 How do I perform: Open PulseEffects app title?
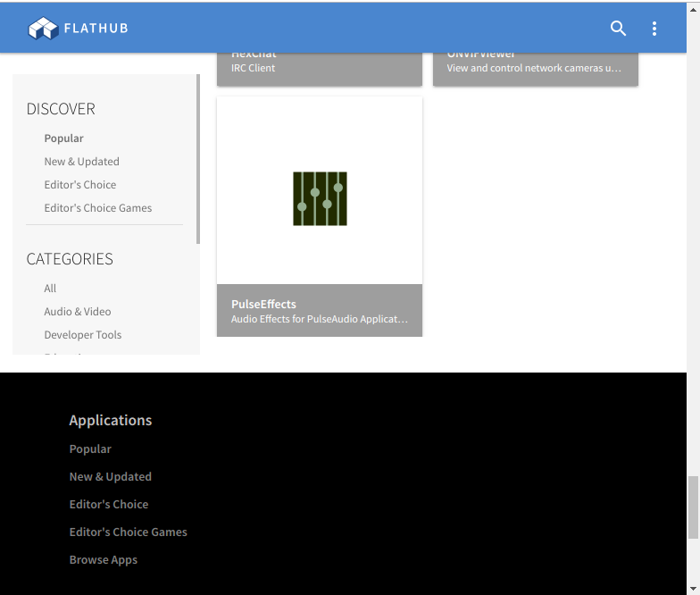click(263, 304)
